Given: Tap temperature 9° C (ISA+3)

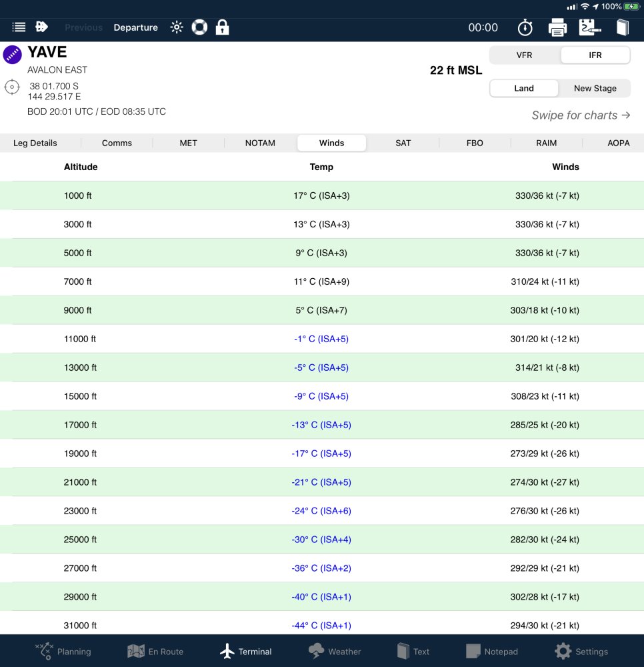Looking at the screenshot, I should click(x=321, y=253).
